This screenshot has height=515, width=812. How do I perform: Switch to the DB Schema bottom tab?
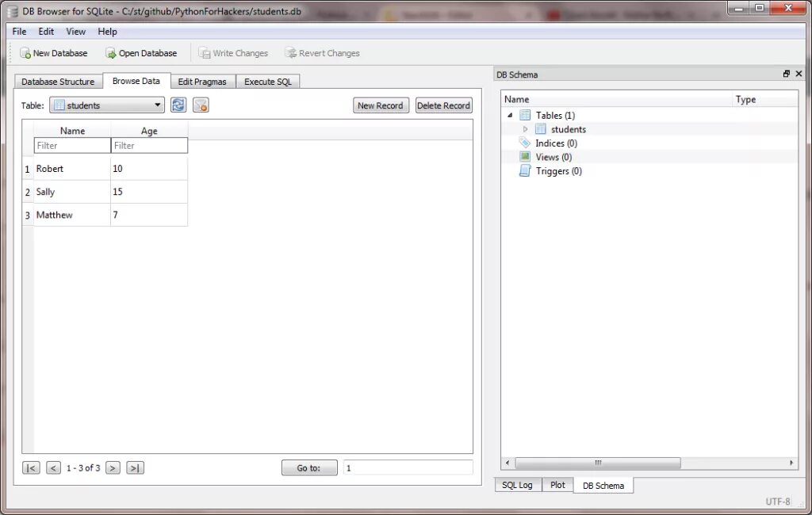[x=603, y=486]
